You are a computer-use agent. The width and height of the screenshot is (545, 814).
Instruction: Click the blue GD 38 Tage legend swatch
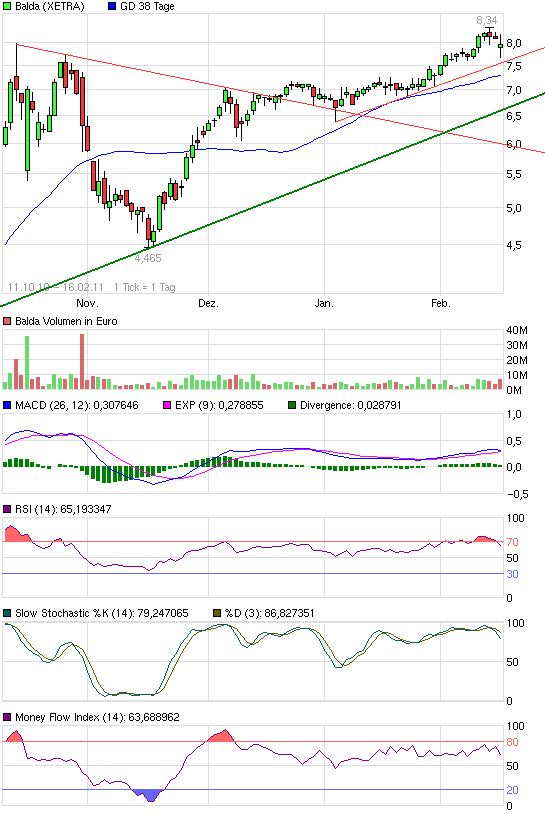coord(112,7)
